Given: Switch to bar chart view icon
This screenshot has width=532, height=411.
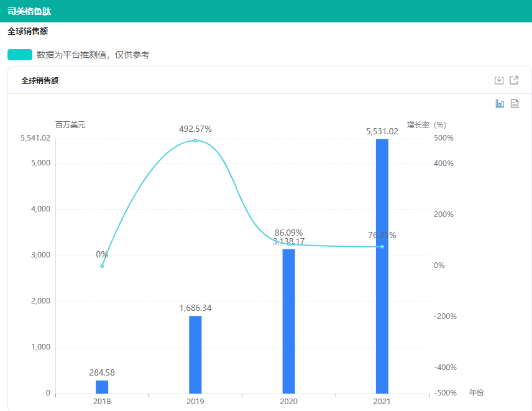Looking at the screenshot, I should pos(500,104).
